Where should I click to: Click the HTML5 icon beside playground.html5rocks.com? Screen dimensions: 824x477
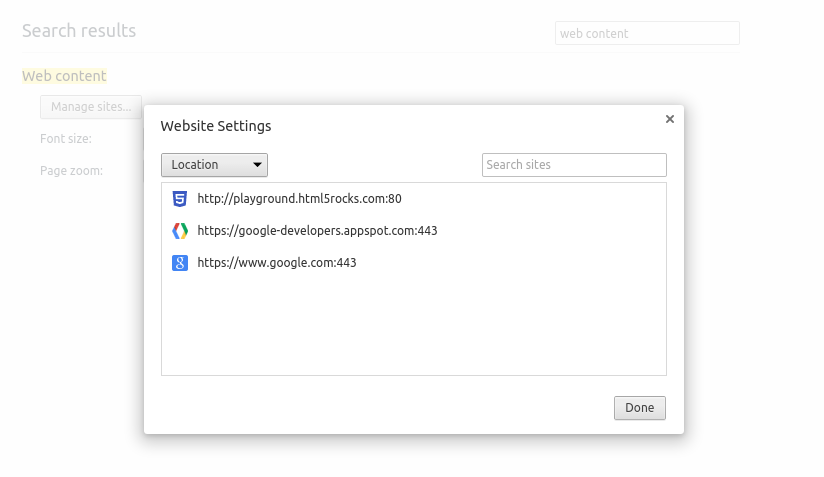click(x=180, y=199)
